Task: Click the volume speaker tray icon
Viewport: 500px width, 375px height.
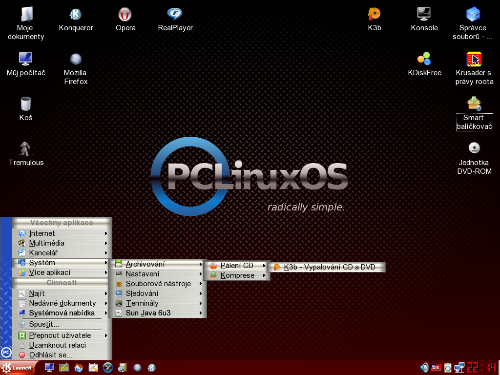Action: pos(424,367)
